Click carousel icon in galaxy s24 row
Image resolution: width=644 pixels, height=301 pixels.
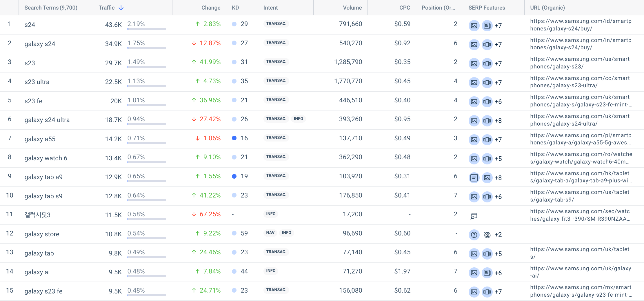(487, 45)
